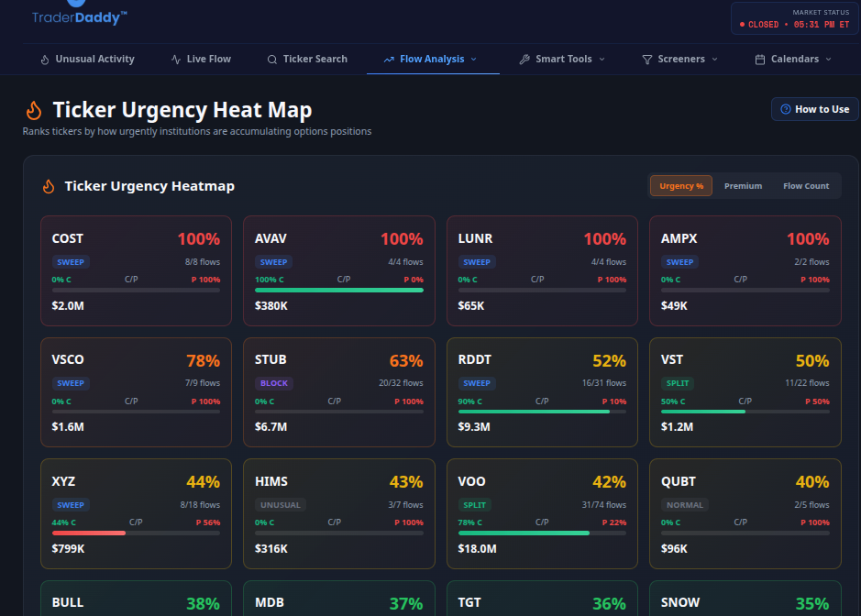Switch heatmap to Flow Count mode
Viewport: 861px width, 616px height.
pyautogui.click(x=805, y=185)
